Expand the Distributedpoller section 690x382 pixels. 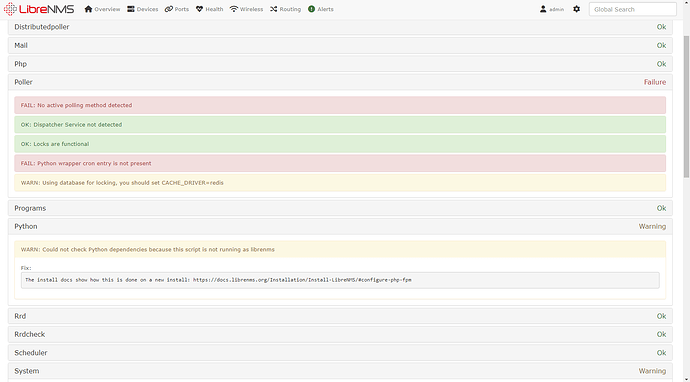pyautogui.click(x=340, y=27)
